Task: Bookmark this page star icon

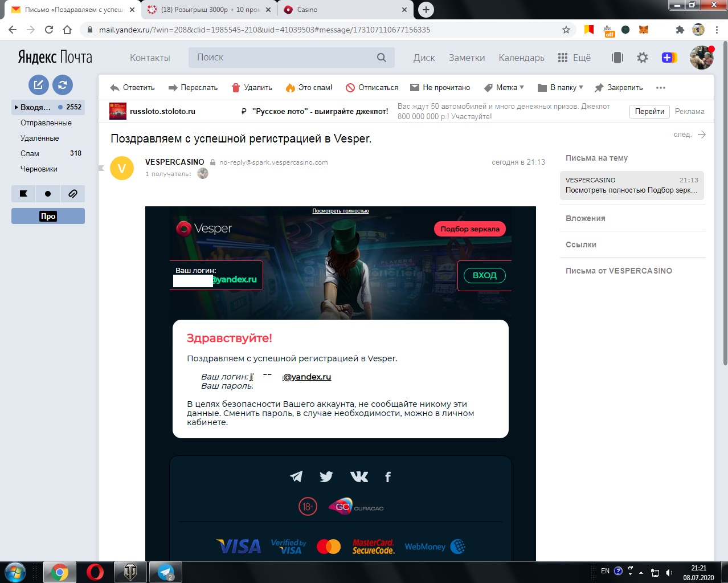Action: pos(566,30)
